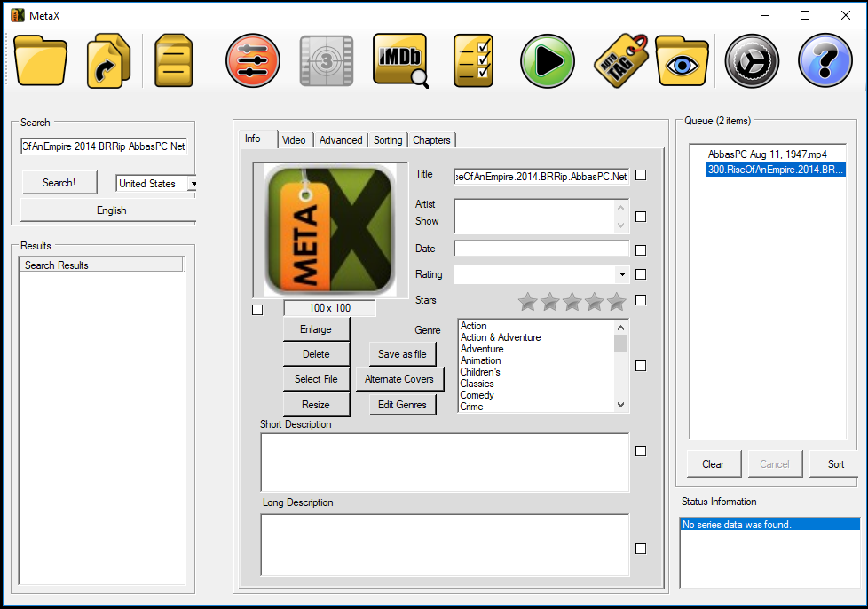Open help with the blue question mark icon

coord(825,60)
